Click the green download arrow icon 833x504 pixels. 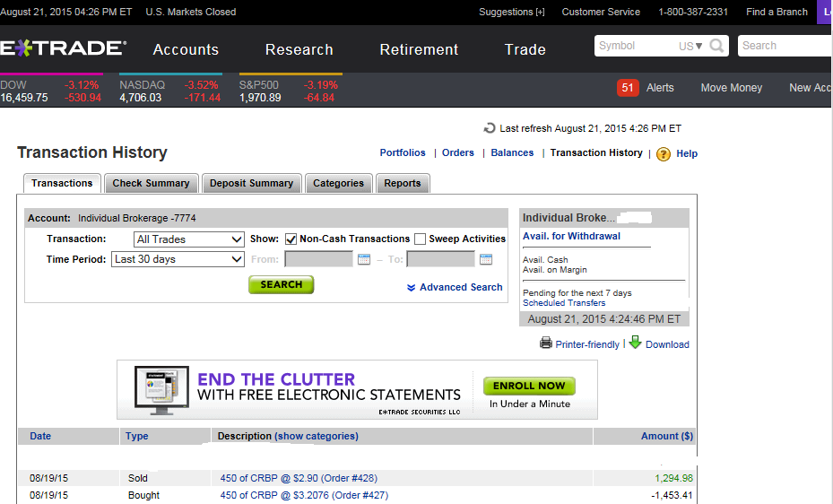(x=636, y=342)
